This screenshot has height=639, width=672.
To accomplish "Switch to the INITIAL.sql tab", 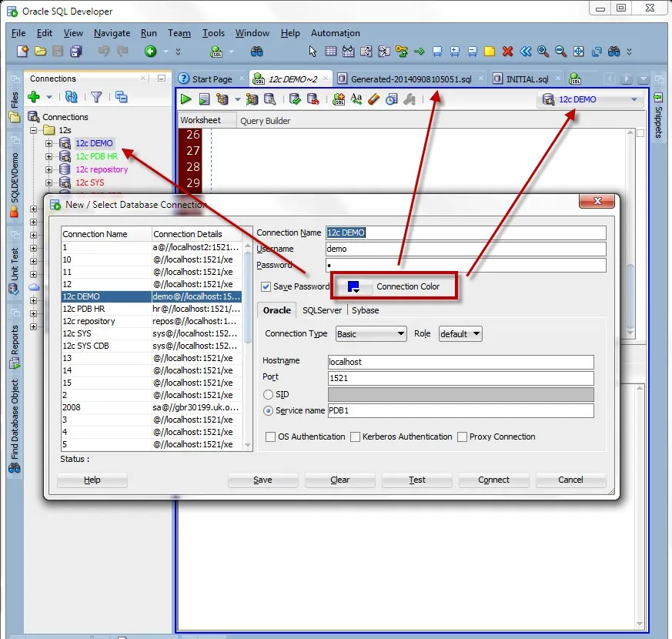I will pyautogui.click(x=527, y=79).
